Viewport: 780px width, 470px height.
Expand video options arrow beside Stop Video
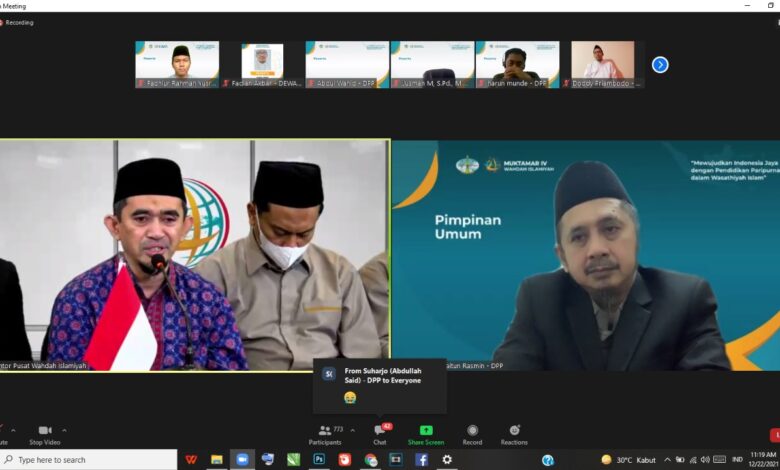pyautogui.click(x=65, y=430)
